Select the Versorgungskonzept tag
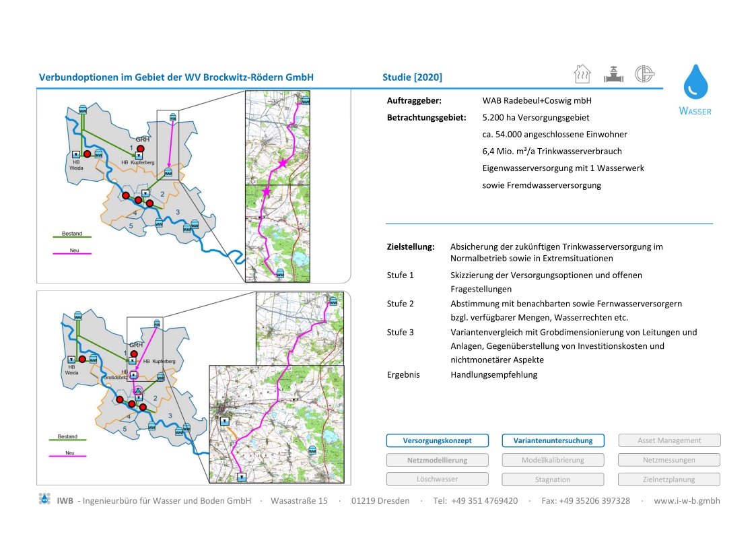The height and width of the screenshot is (534, 756). click(x=437, y=440)
